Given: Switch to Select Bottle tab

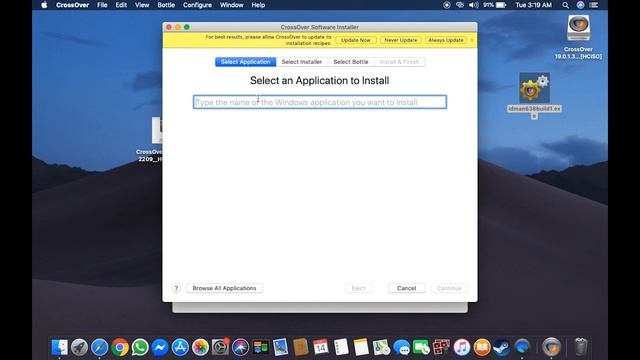Looking at the screenshot, I should point(351,62).
